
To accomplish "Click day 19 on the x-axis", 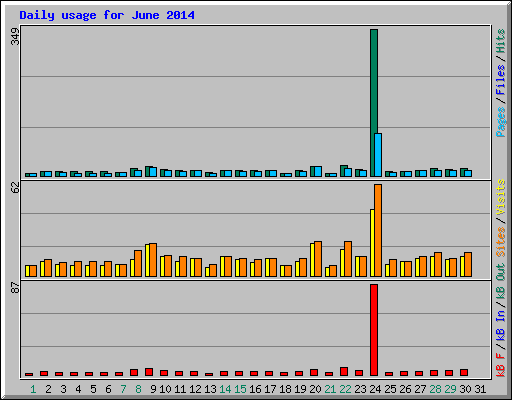I will coord(300,389).
